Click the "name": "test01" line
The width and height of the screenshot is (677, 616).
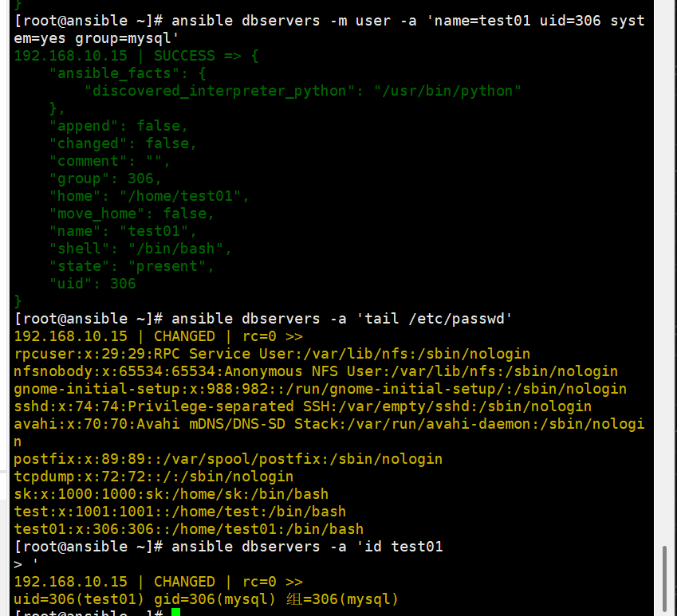point(123,231)
